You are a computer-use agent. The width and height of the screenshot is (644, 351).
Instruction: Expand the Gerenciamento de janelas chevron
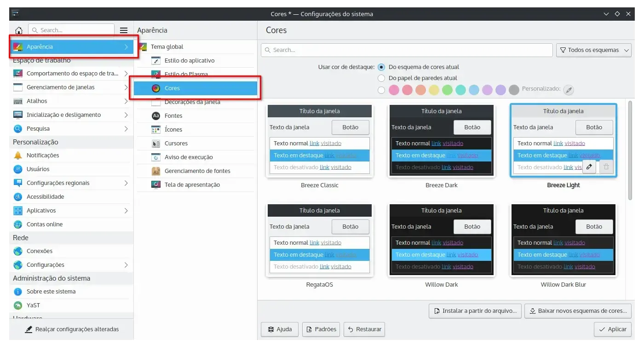[126, 87]
